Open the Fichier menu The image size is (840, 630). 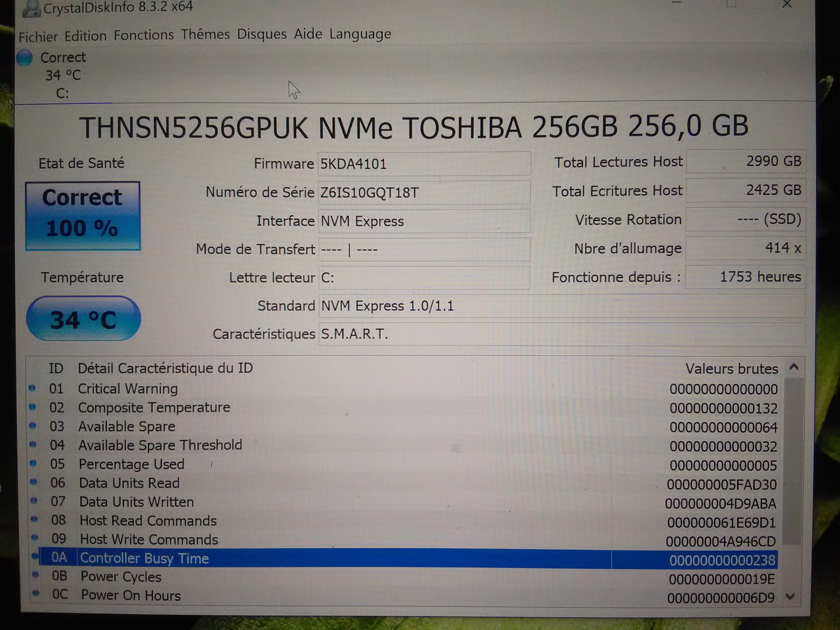point(38,37)
